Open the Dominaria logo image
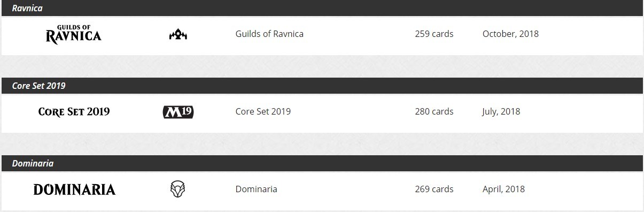The height and width of the screenshot is (212, 644). (74, 190)
